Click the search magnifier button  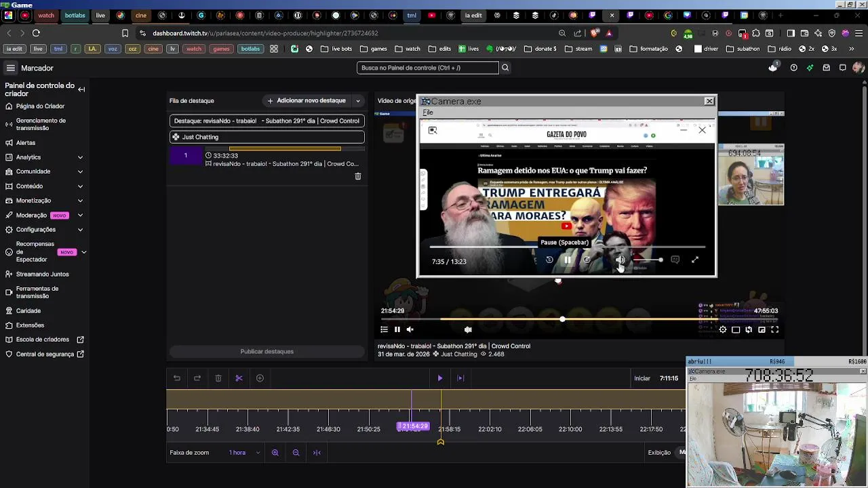[x=505, y=68]
